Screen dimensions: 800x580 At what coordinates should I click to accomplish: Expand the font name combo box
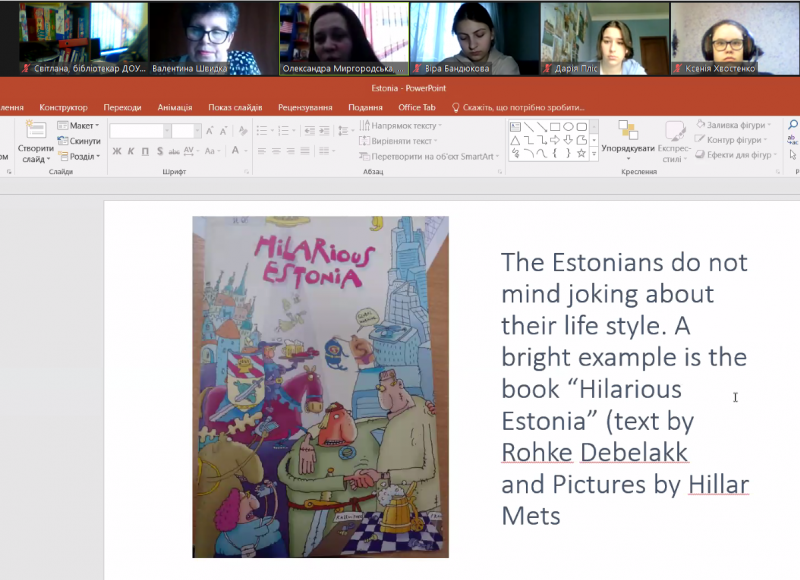pos(167,132)
